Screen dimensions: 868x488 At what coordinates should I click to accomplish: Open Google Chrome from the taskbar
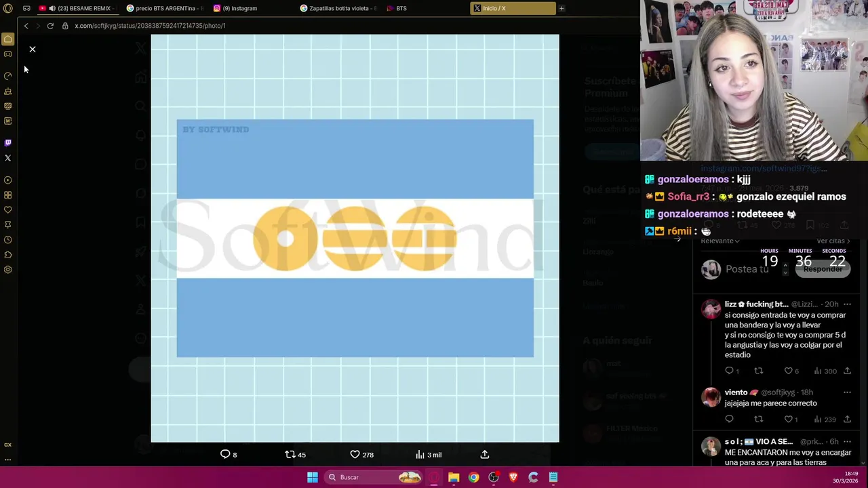[x=473, y=477]
